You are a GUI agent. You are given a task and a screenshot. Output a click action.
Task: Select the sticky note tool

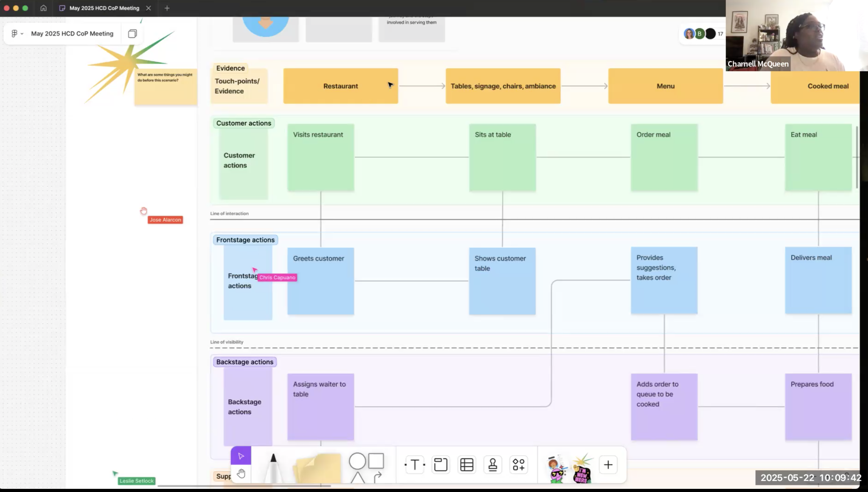tap(317, 468)
